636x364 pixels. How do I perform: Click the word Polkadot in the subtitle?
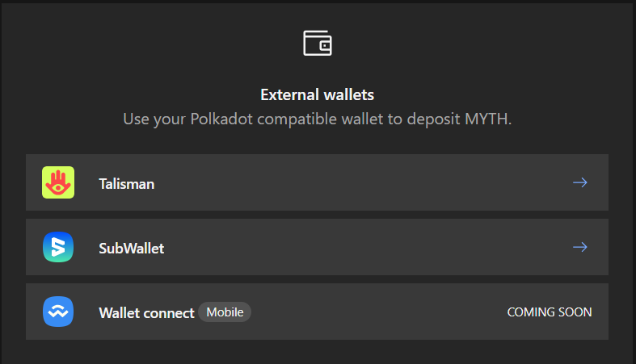pyautogui.click(x=220, y=119)
